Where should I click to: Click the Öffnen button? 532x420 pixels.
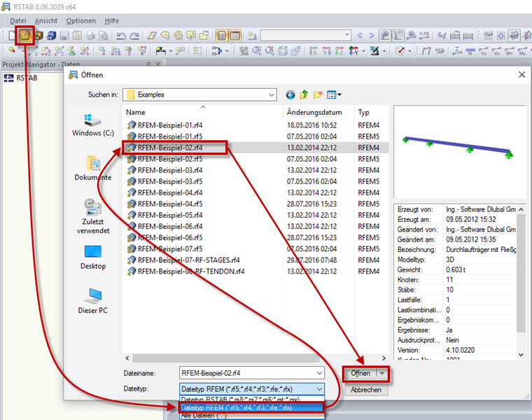[360, 374]
